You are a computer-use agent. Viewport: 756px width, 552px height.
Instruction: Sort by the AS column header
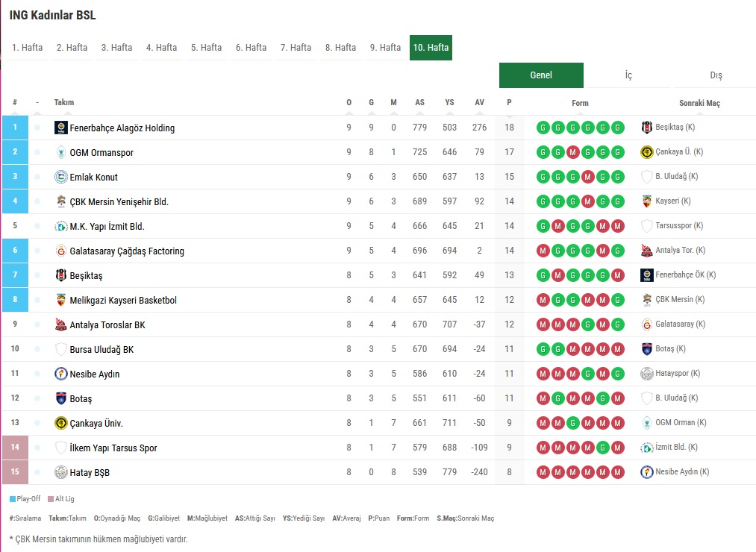420,102
